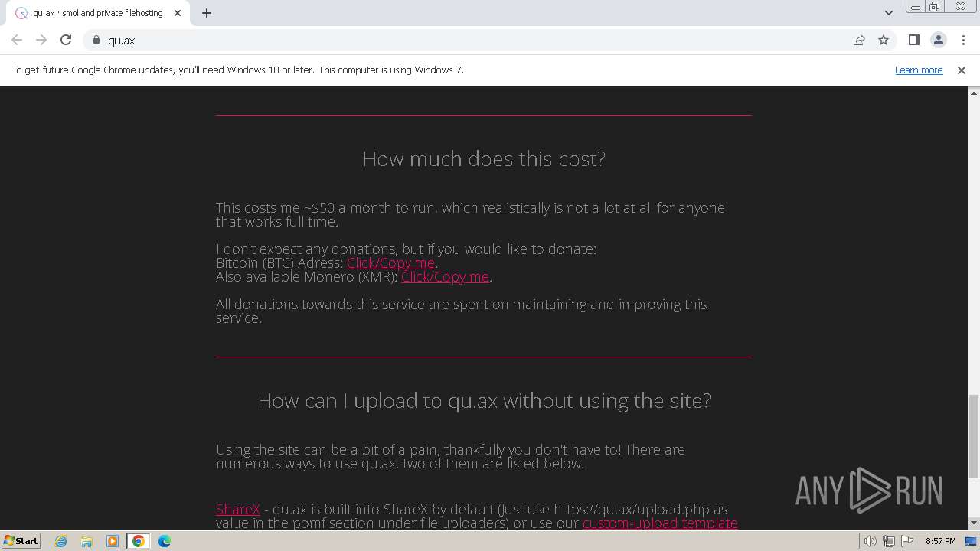
Task: Reload the qu.ax page
Action: [x=66, y=40]
